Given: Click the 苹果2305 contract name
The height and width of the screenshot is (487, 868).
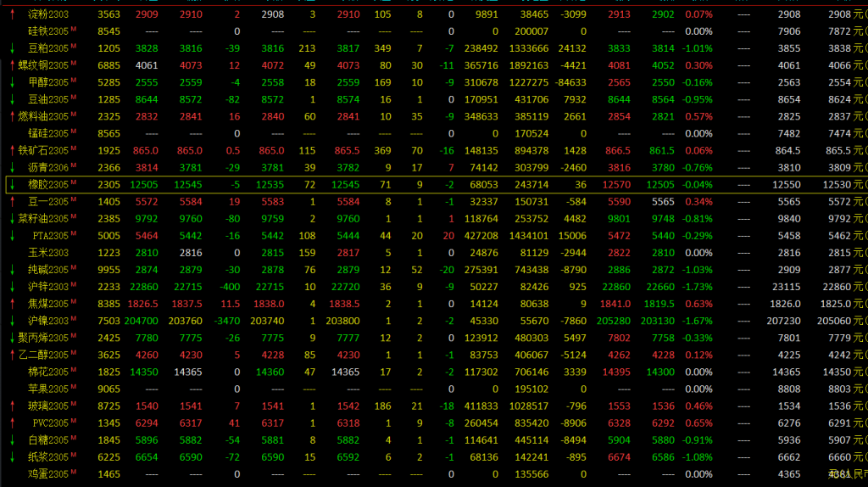Looking at the screenshot, I should [x=47, y=389].
